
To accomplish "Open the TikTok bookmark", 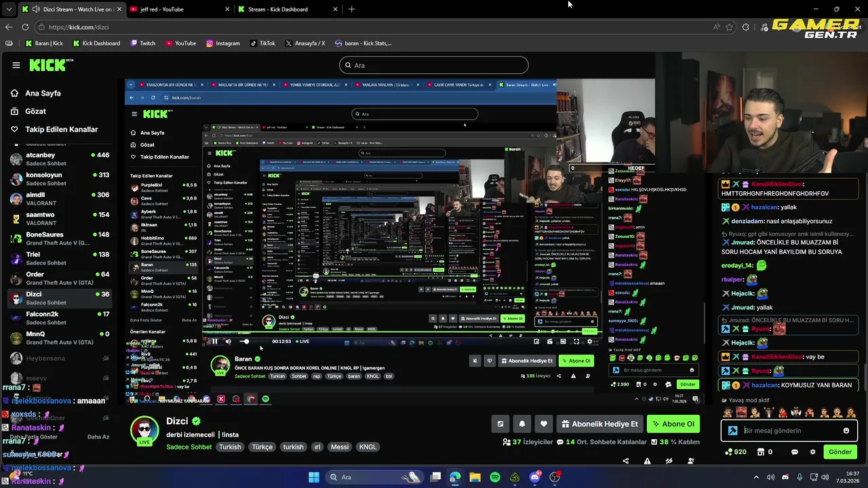I will click(x=262, y=43).
